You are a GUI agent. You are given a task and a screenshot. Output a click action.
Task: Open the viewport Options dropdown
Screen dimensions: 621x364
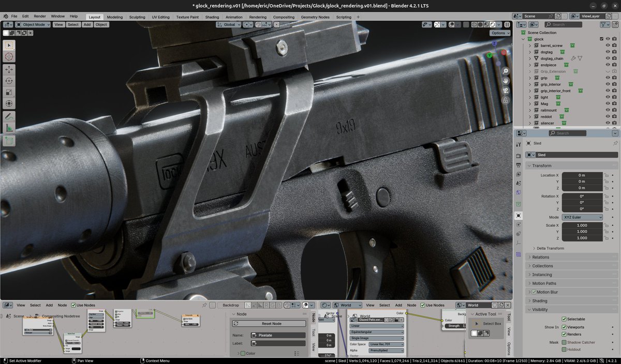500,33
